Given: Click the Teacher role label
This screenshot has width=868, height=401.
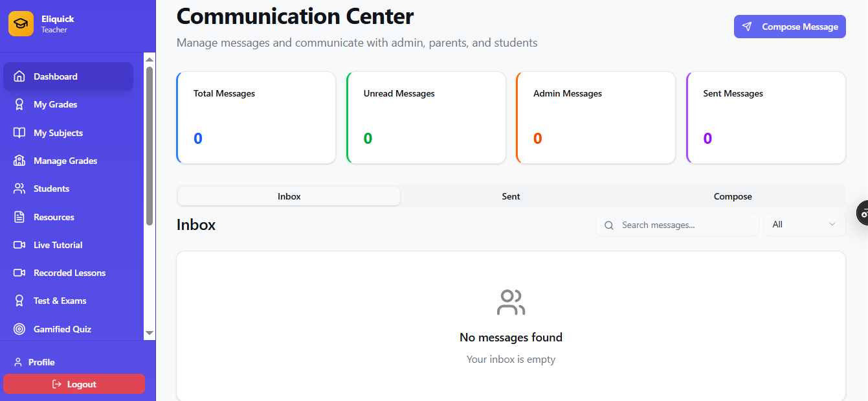Looking at the screenshot, I should click(54, 30).
